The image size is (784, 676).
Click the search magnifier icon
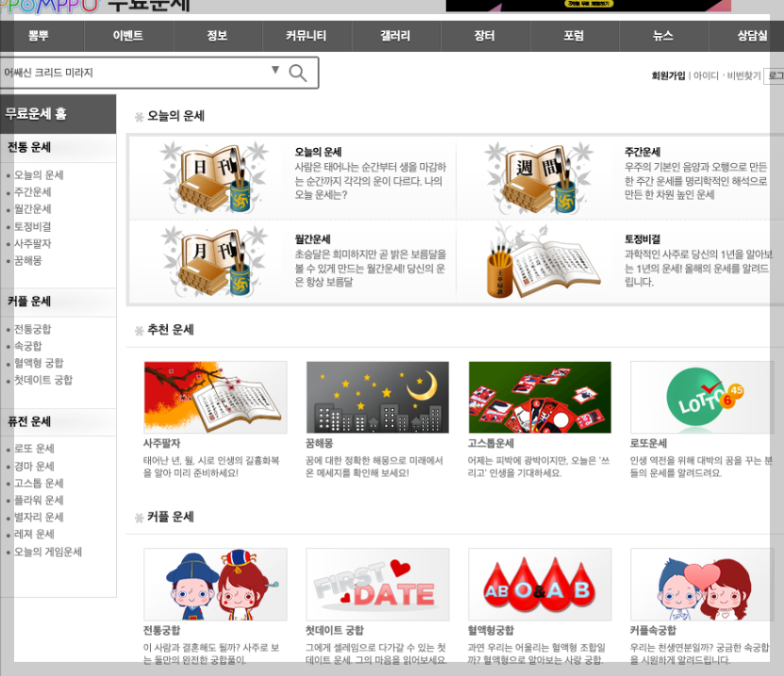(298, 73)
